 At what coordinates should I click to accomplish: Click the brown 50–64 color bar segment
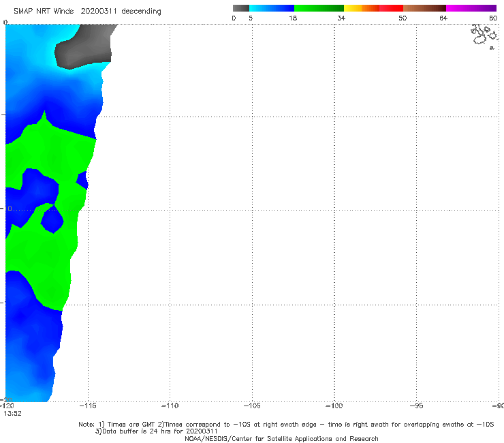click(424, 8)
